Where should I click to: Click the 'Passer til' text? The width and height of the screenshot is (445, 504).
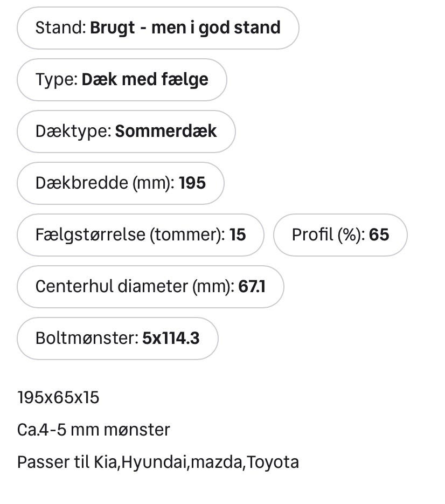(54, 462)
